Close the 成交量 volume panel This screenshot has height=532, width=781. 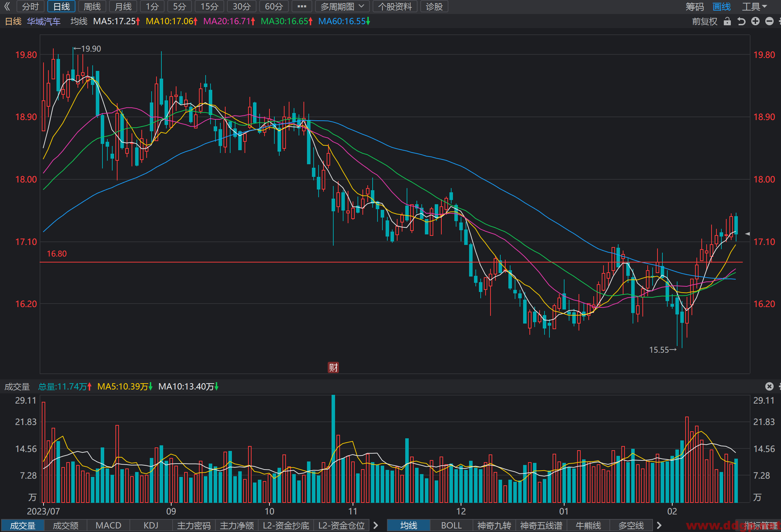click(769, 386)
